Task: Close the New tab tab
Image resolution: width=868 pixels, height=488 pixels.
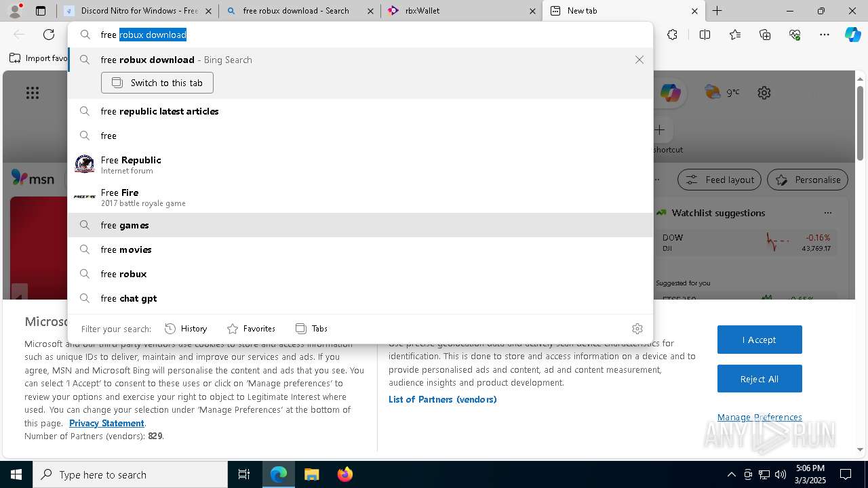Action: (x=694, y=11)
